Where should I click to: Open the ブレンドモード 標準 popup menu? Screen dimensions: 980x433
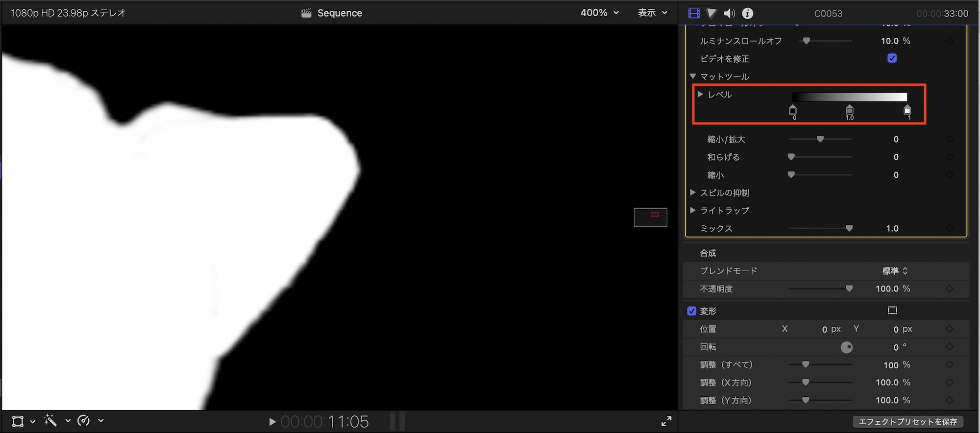pyautogui.click(x=895, y=271)
